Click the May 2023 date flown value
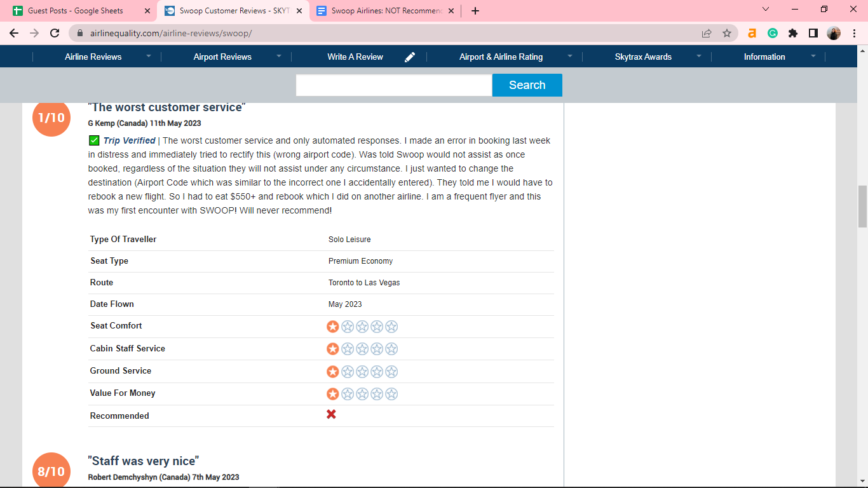Image resolution: width=868 pixels, height=488 pixels. tap(345, 304)
